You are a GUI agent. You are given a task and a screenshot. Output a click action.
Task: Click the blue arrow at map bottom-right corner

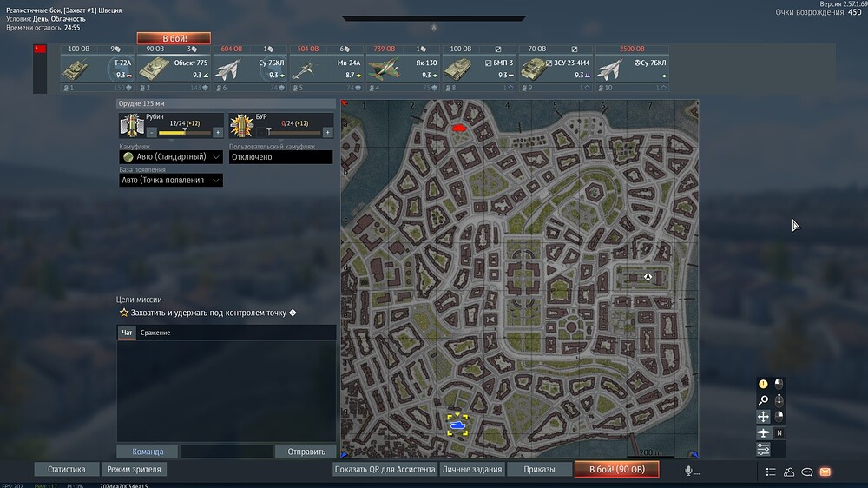(x=694, y=455)
